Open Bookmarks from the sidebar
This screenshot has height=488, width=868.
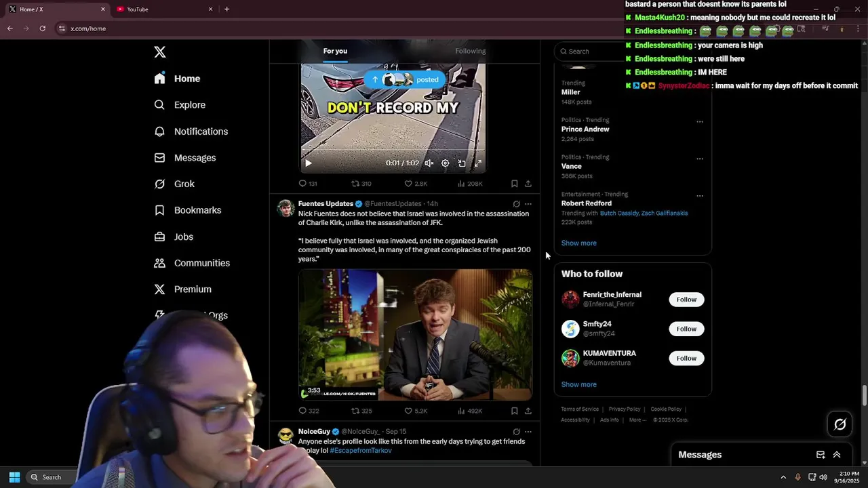(x=187, y=210)
